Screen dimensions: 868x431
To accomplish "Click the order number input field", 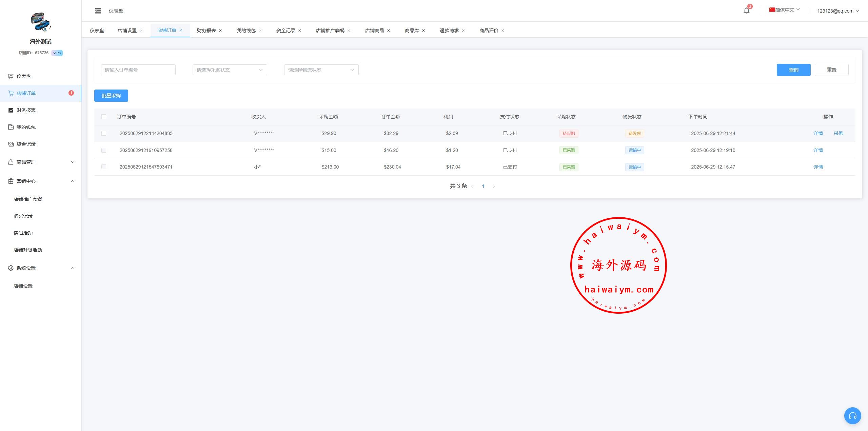I will (138, 70).
